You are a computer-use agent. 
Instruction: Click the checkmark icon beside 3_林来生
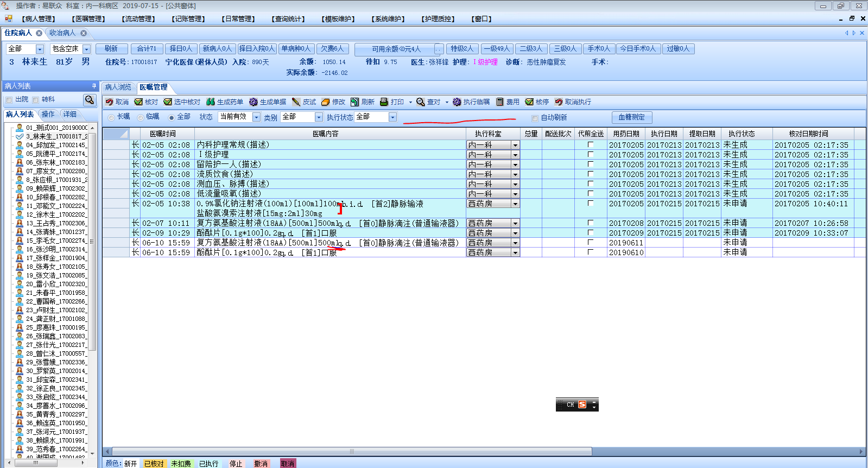click(x=20, y=136)
